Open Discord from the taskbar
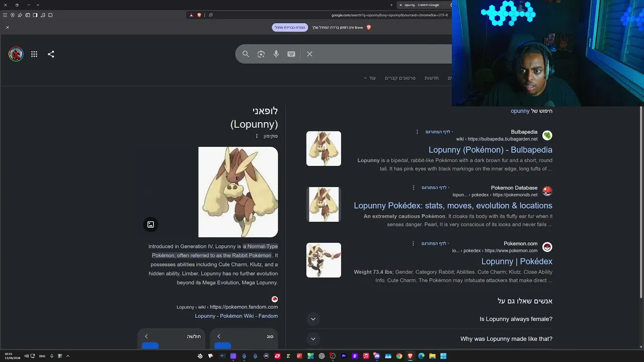Image resolution: width=644 pixels, height=362 pixels. [377, 356]
